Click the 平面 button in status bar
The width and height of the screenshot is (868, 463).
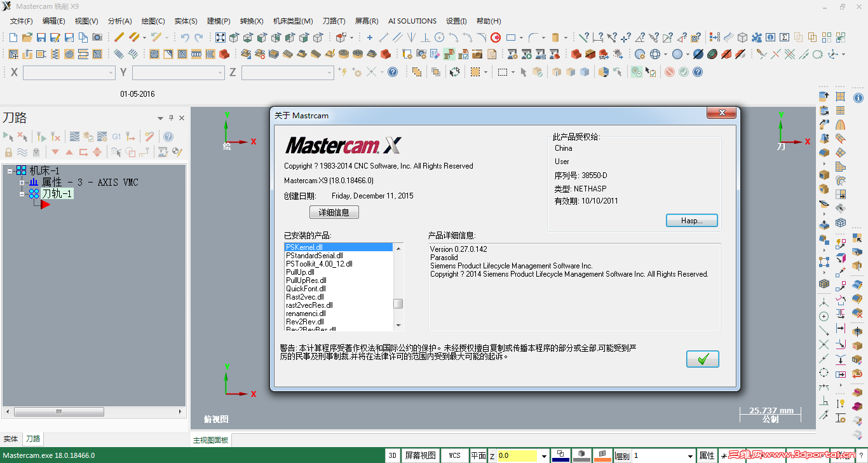click(478, 455)
